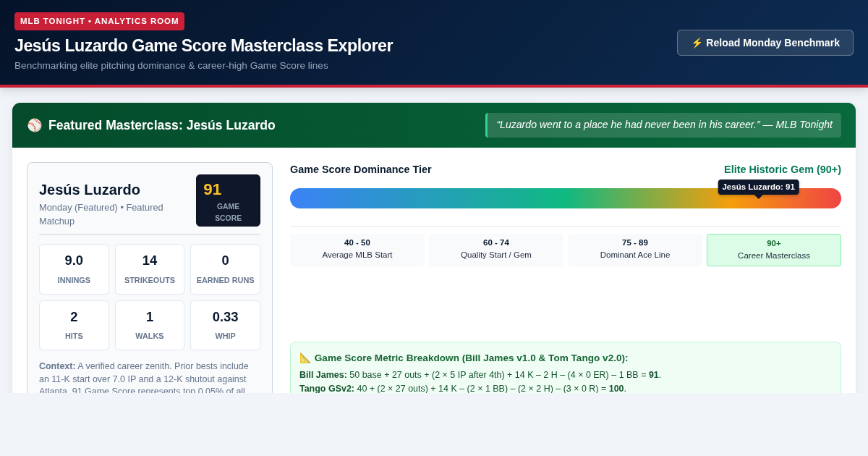The height and width of the screenshot is (456, 868).
Task: Select the 91 Game Score badge
Action: tap(228, 200)
